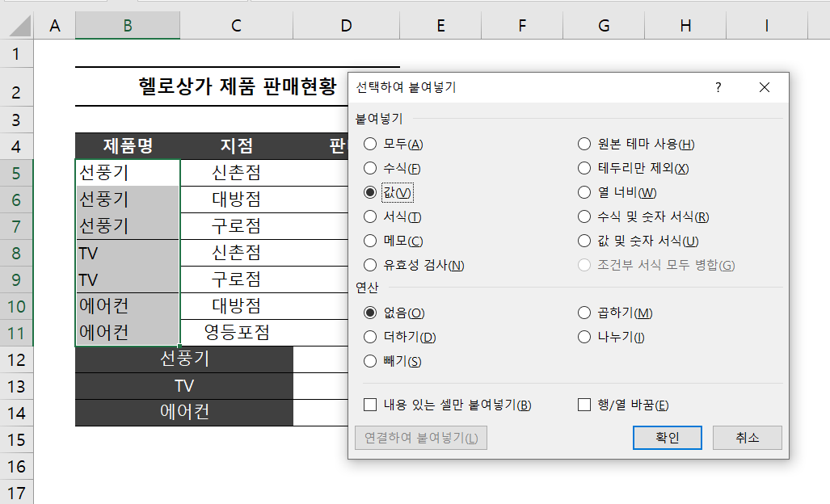Click the dark 선풍기 summary cell in row 12
Image resolution: width=830 pixels, height=504 pixels.
pyautogui.click(x=184, y=359)
